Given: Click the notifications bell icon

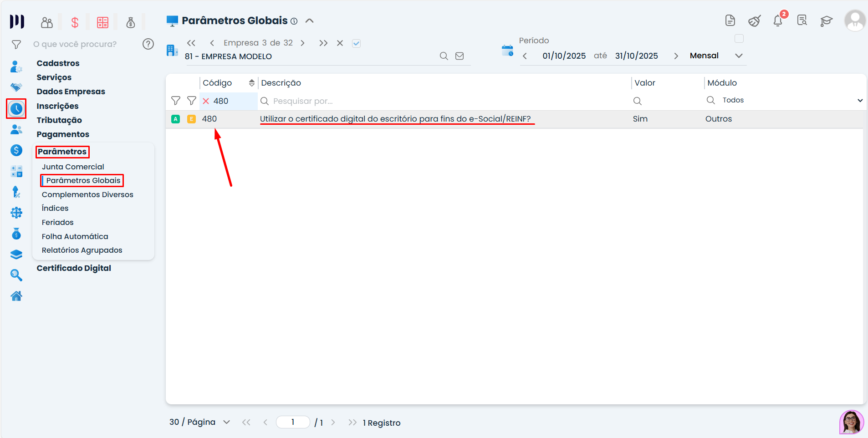Looking at the screenshot, I should (778, 21).
